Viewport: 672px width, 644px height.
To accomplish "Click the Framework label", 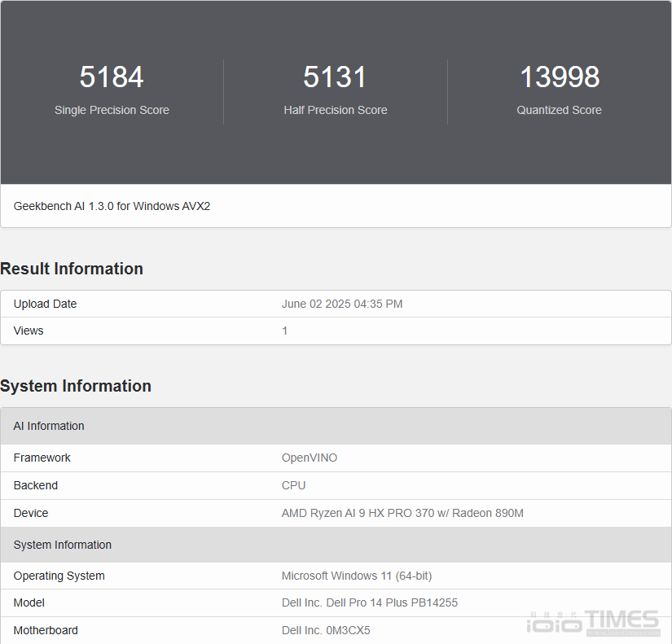I will click(x=42, y=458).
